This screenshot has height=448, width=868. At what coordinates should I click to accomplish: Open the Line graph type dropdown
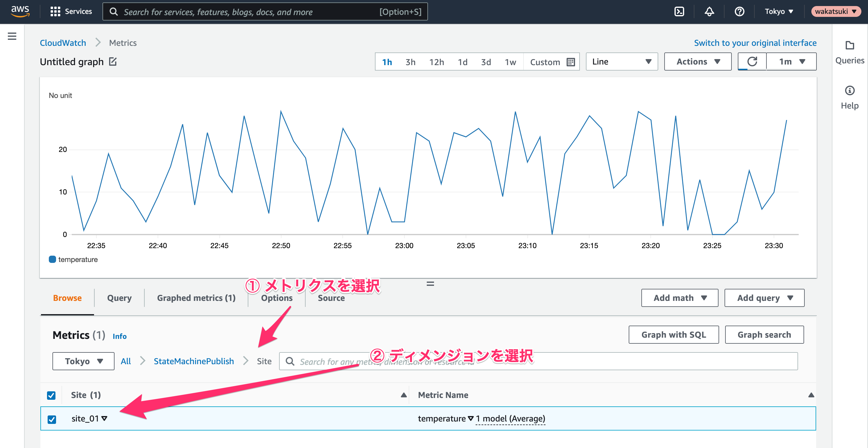click(622, 62)
